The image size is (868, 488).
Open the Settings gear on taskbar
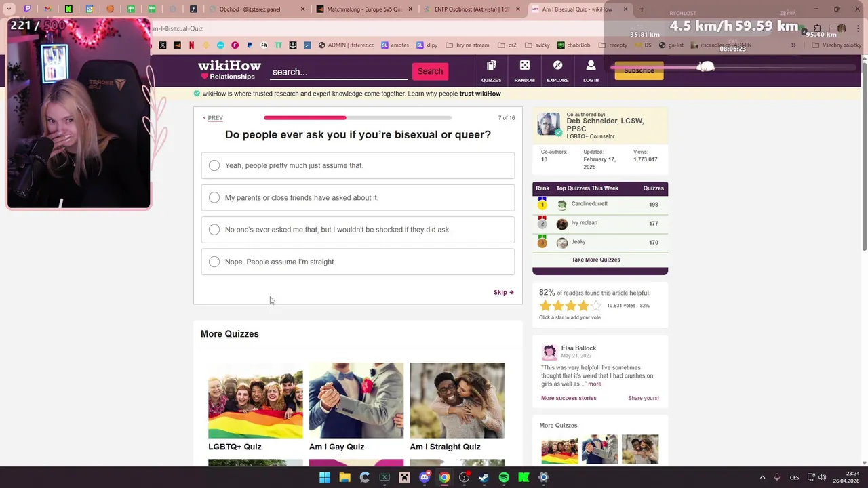(x=543, y=477)
